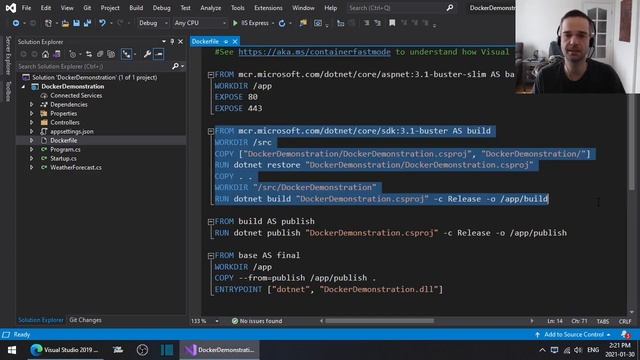The width and height of the screenshot is (640, 360).
Task: Click the Solution Explorer search magnifier icon
Action: pos(176,66)
